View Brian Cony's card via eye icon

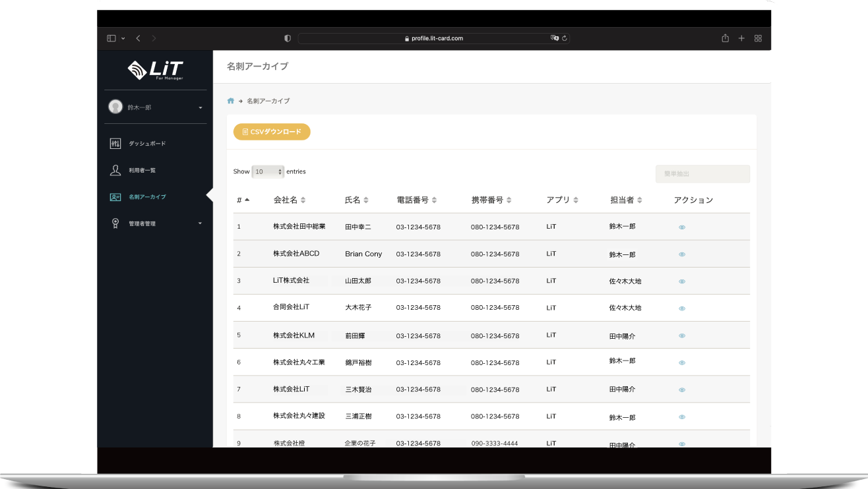point(682,254)
